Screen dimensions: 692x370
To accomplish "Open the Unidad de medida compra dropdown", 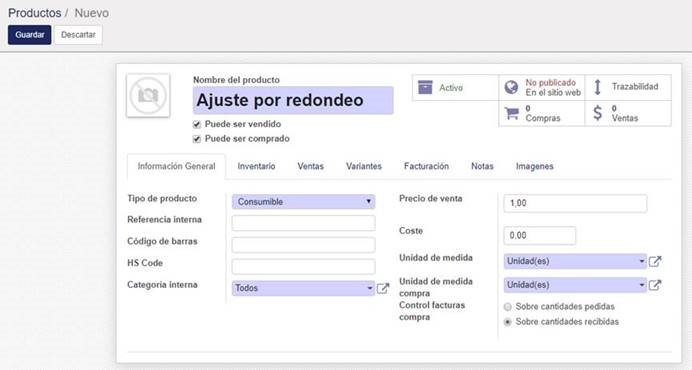I will (575, 285).
